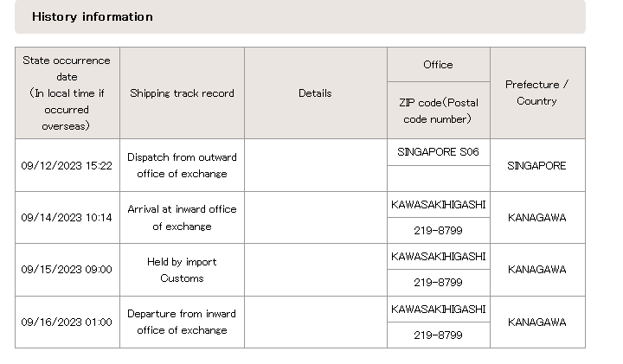Click the Held by import Customs entry
Image resolution: width=623 pixels, height=364 pixels.
click(182, 270)
